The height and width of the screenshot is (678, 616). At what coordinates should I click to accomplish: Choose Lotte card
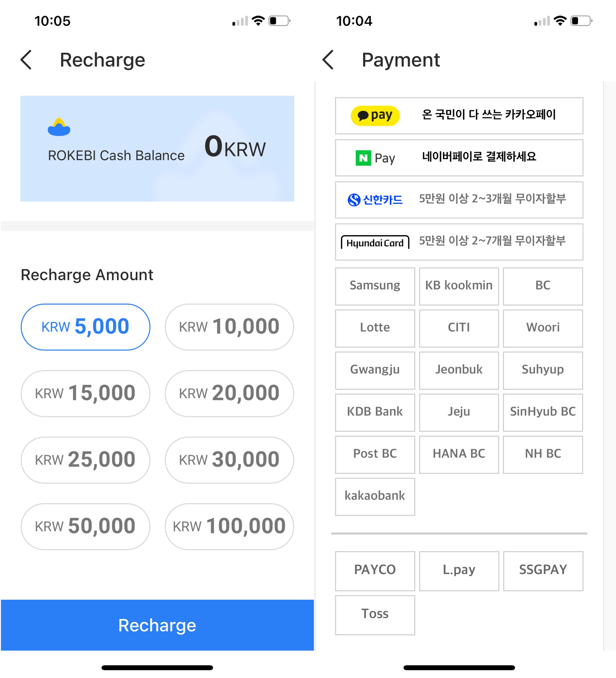point(375,328)
